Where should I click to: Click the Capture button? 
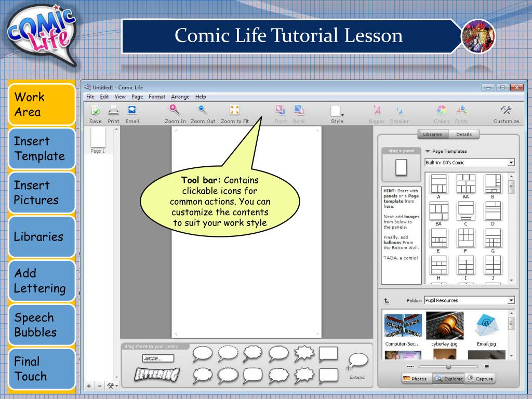480,379
